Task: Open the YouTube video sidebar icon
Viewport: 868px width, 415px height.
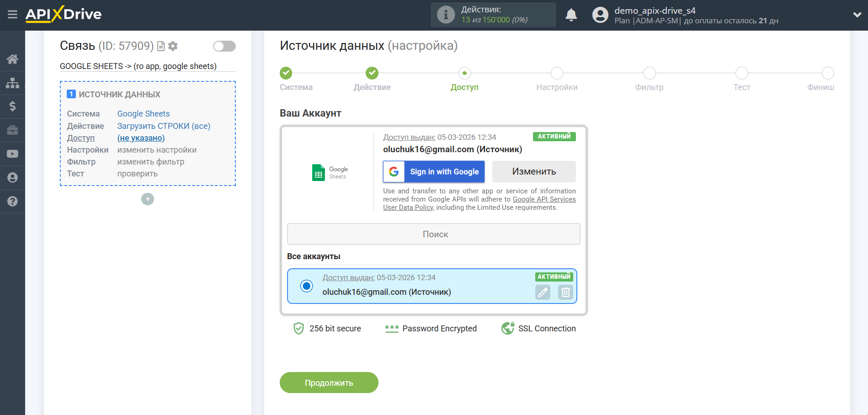Action: pyautogui.click(x=12, y=154)
